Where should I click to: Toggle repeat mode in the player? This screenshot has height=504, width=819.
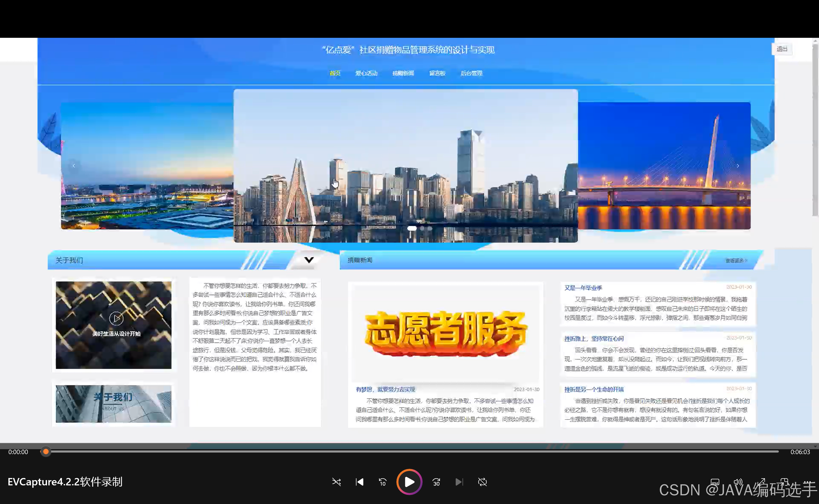(x=482, y=482)
